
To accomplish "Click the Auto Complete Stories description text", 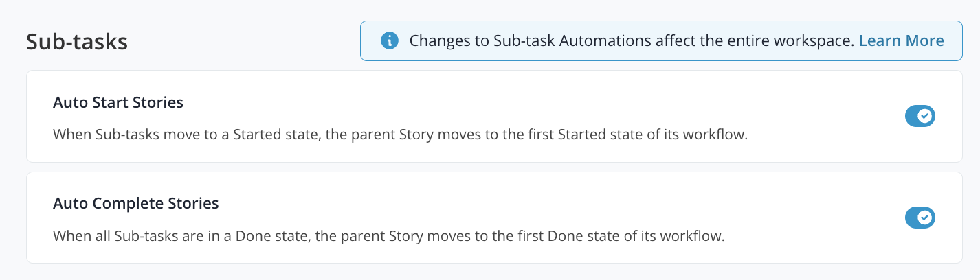I will click(x=389, y=236).
